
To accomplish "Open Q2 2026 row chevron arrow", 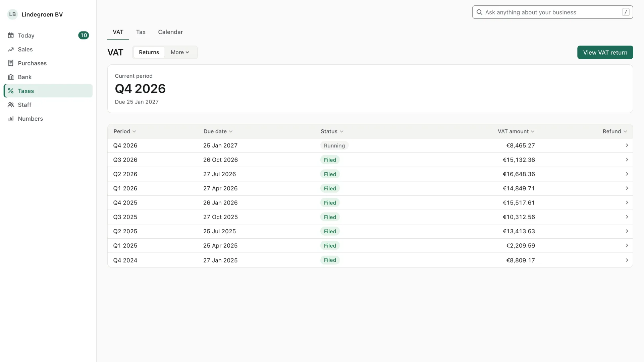I will (x=627, y=174).
